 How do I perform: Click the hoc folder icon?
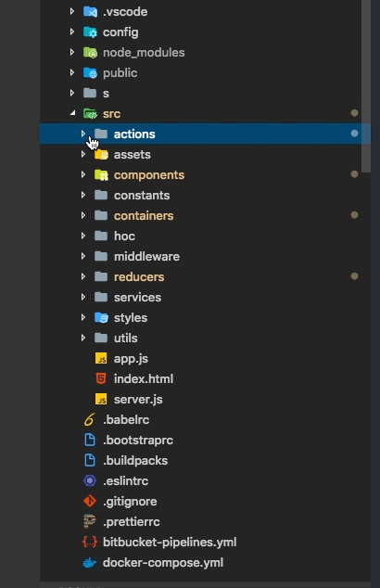101,236
